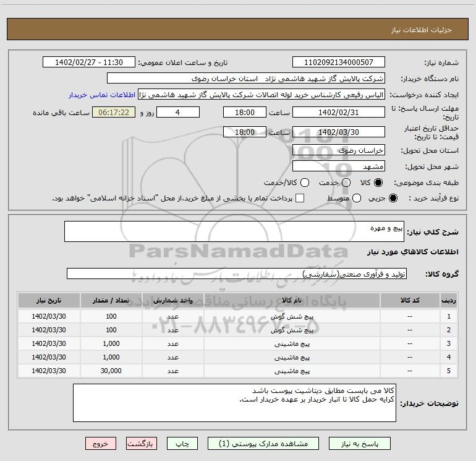476x461 pixels.
Task: Click پیچ شش گوش in row 1
Action: (292, 317)
